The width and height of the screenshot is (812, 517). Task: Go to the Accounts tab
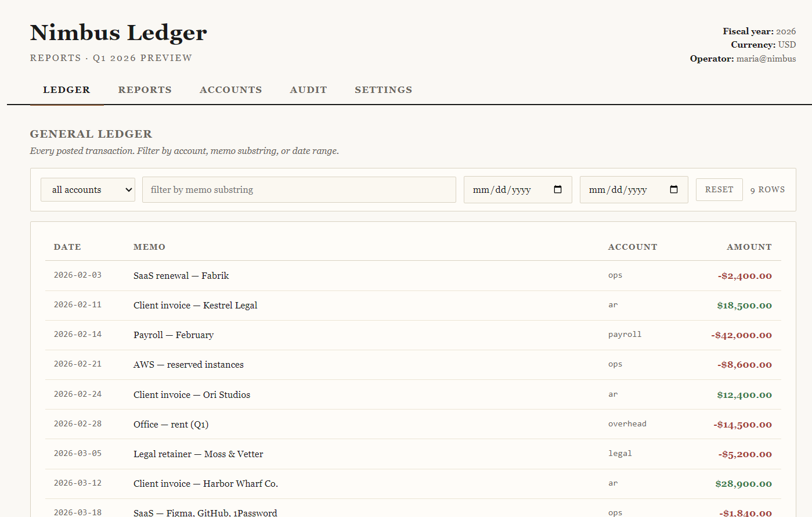[x=231, y=90]
